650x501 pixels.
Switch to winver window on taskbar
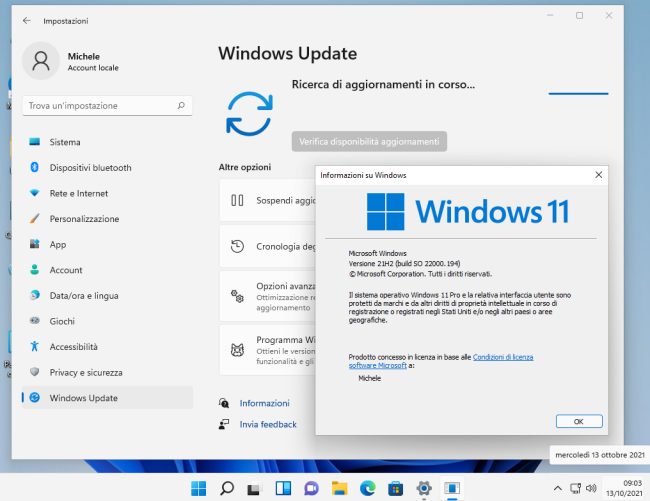tap(452, 488)
